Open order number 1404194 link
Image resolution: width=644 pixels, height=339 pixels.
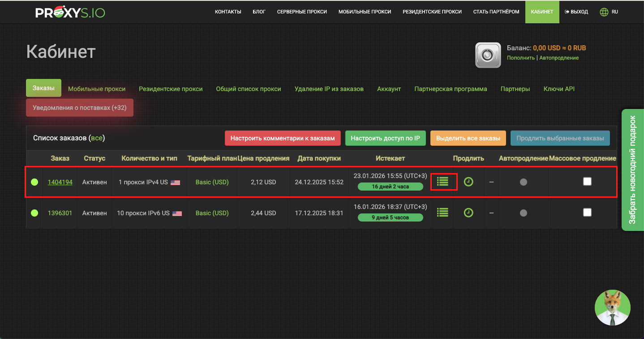[60, 182]
